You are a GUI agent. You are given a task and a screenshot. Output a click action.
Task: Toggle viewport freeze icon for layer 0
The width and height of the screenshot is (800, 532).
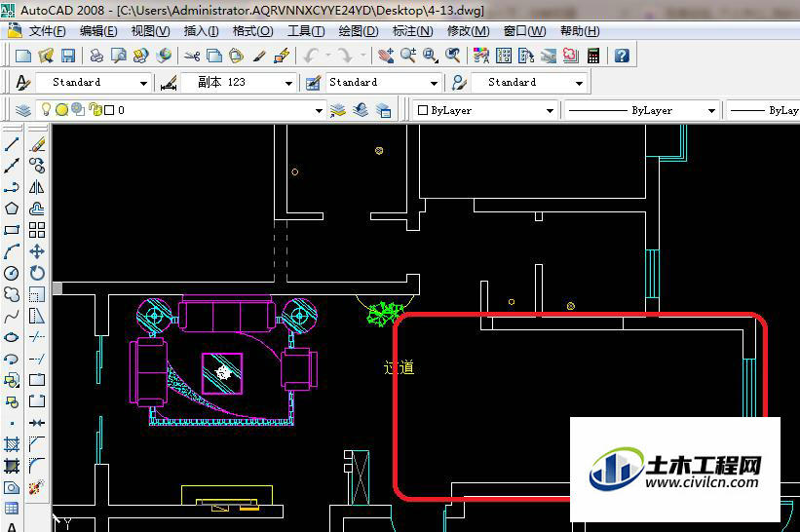coord(78,110)
